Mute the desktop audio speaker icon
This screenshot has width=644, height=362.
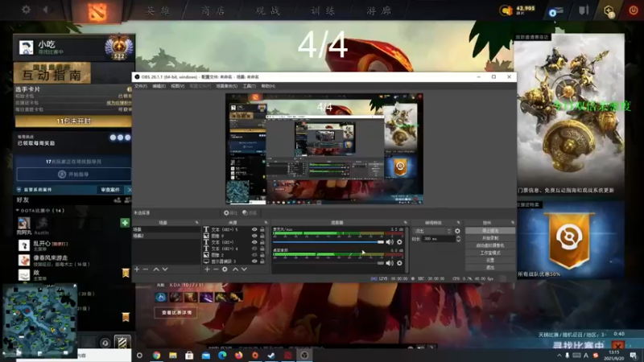[x=390, y=263]
